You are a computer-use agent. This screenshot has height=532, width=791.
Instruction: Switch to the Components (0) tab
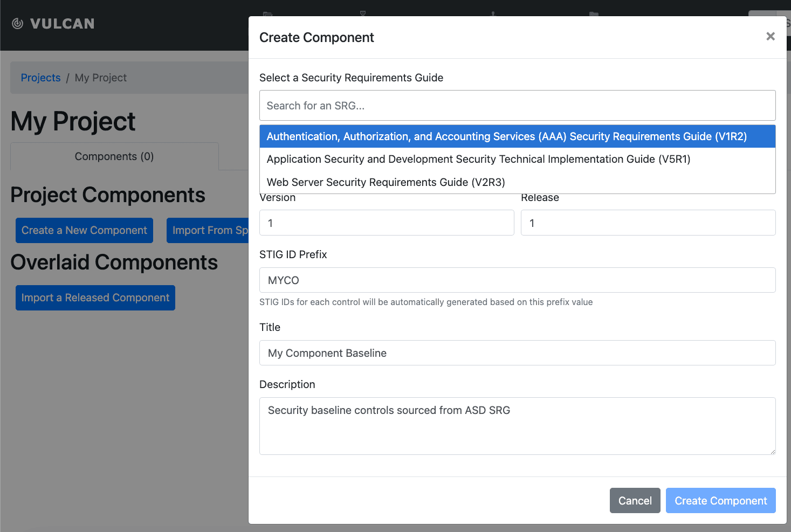point(114,156)
